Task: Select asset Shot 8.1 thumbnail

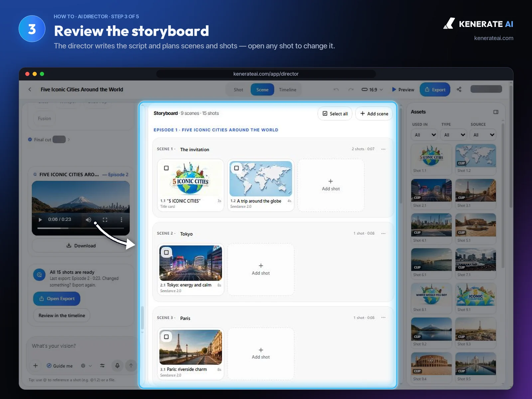Action: coord(431,294)
